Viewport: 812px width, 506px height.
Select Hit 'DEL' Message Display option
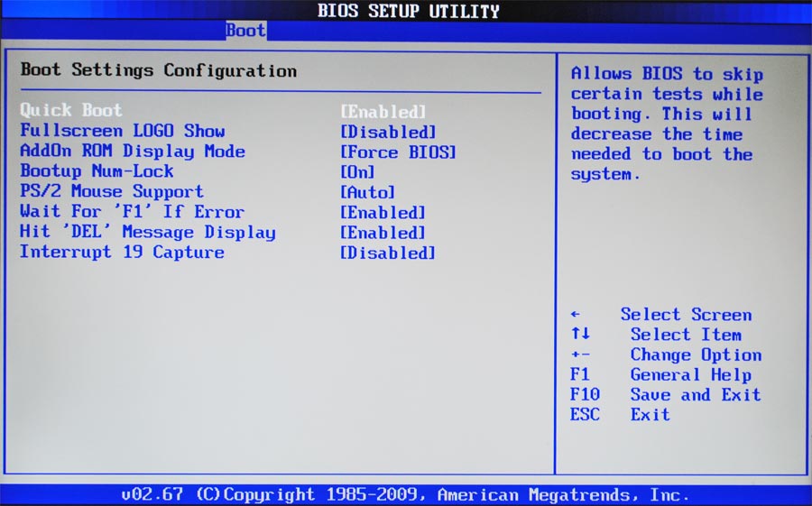pos(148,232)
